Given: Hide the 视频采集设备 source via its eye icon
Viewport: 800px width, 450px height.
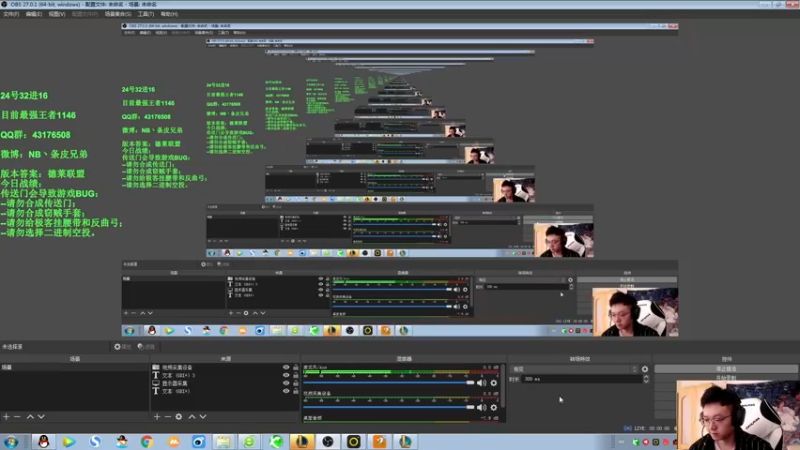Looking at the screenshot, I should pos(286,367).
